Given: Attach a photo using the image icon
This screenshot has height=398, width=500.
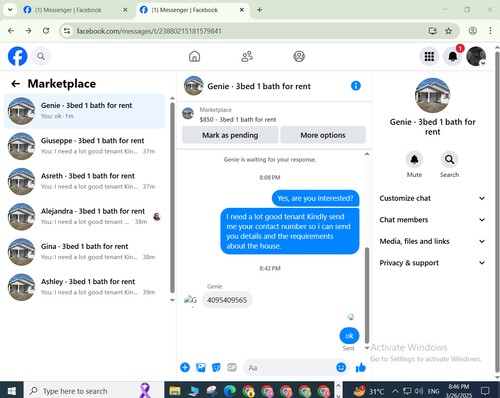Looking at the screenshot, I should click(201, 367).
